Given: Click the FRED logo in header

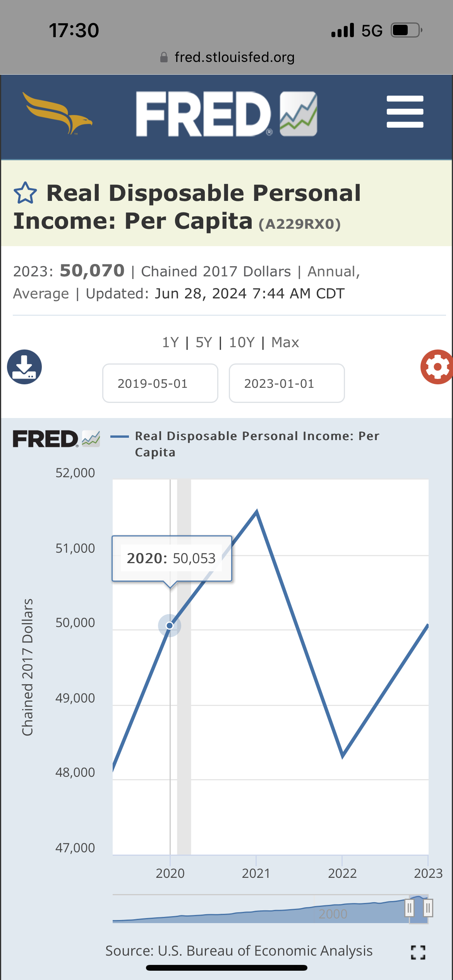Looking at the screenshot, I should click(x=226, y=114).
